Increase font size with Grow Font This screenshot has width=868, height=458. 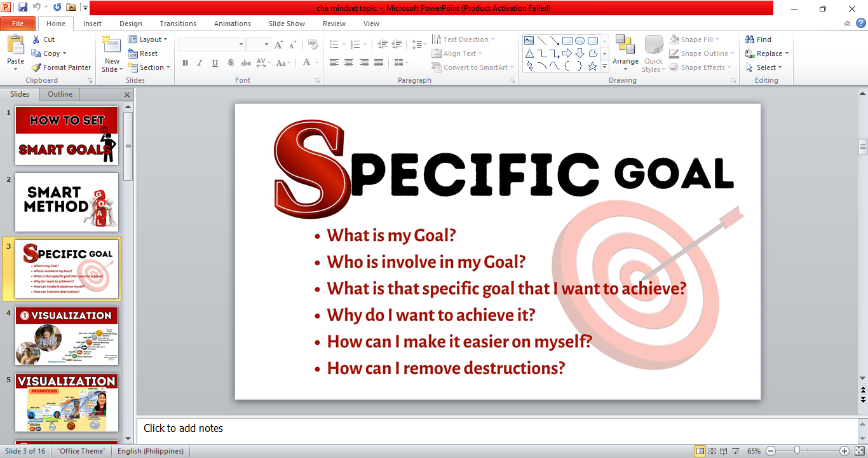click(x=278, y=45)
